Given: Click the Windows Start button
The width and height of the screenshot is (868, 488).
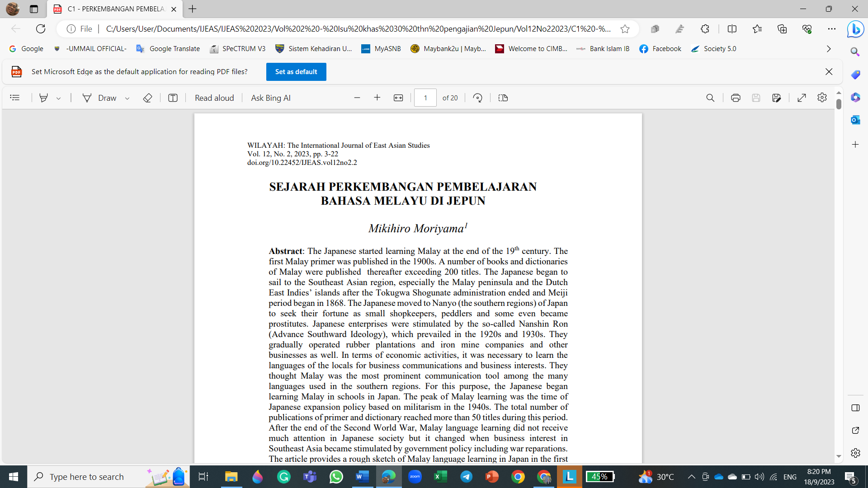Looking at the screenshot, I should [14, 477].
